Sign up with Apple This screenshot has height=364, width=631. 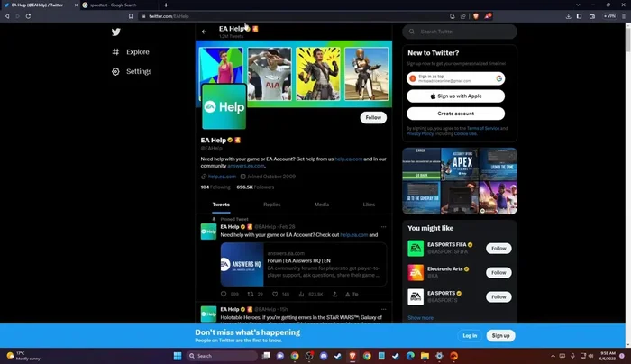coord(455,96)
